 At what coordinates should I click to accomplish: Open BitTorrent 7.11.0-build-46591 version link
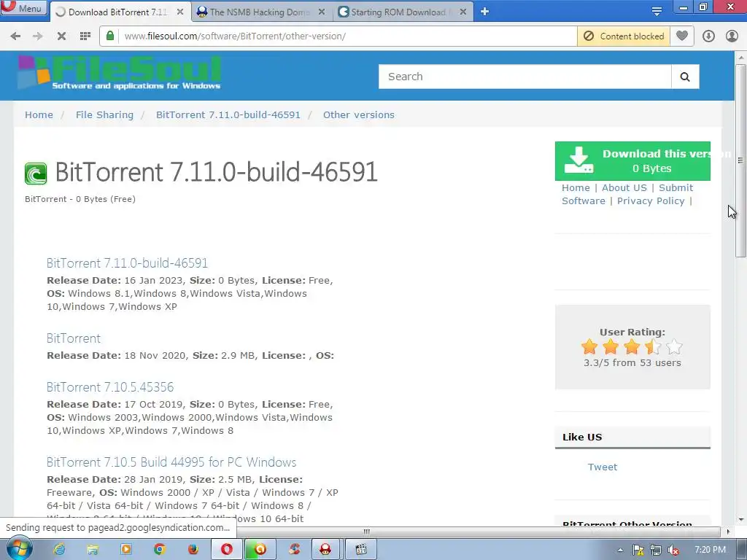click(x=127, y=262)
